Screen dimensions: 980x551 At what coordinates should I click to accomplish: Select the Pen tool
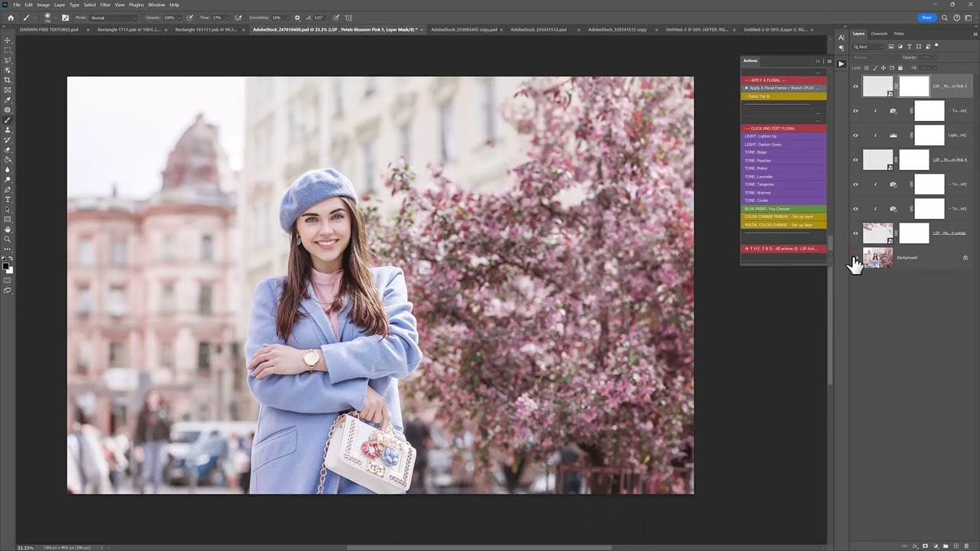pyautogui.click(x=8, y=189)
